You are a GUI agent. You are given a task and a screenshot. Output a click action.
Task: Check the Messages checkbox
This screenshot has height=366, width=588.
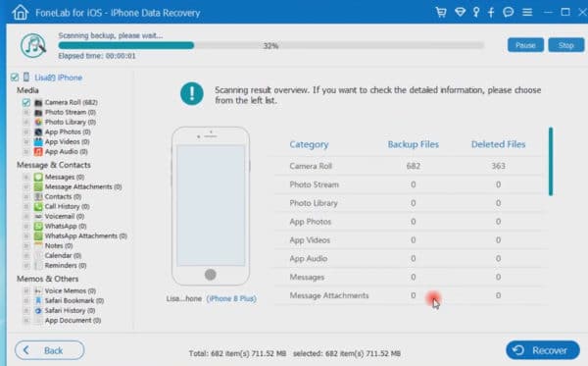click(26, 177)
